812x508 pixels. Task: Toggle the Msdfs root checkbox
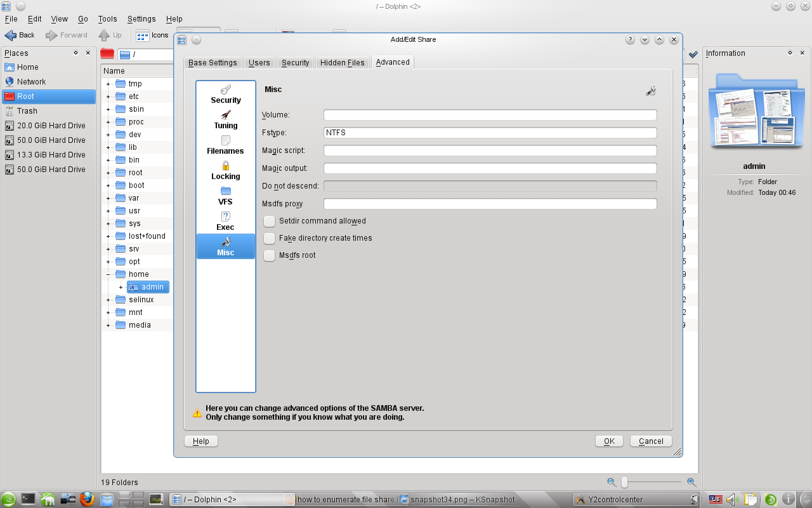270,255
